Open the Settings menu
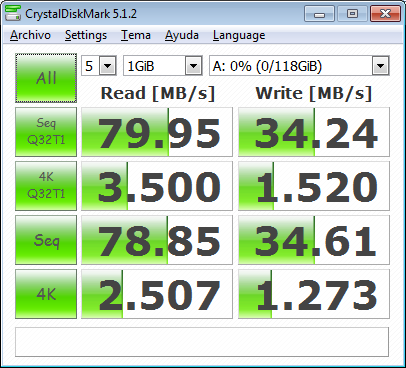The width and height of the screenshot is (406, 368). (x=86, y=35)
